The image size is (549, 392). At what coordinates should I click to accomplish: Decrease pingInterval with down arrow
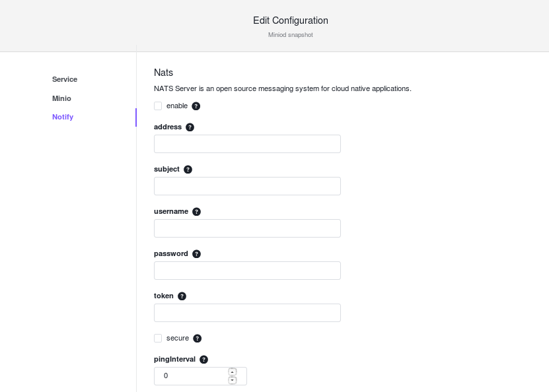coord(233,380)
